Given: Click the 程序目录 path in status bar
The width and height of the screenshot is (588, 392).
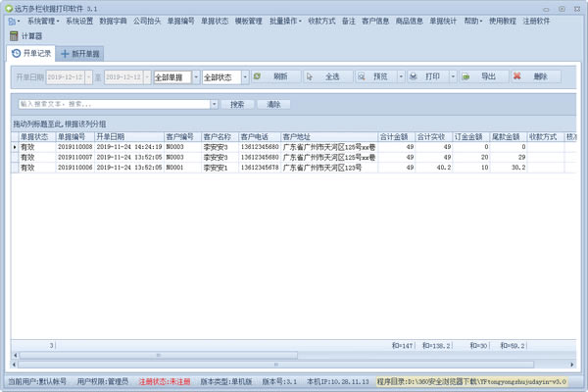Looking at the screenshot, I should (x=471, y=381).
